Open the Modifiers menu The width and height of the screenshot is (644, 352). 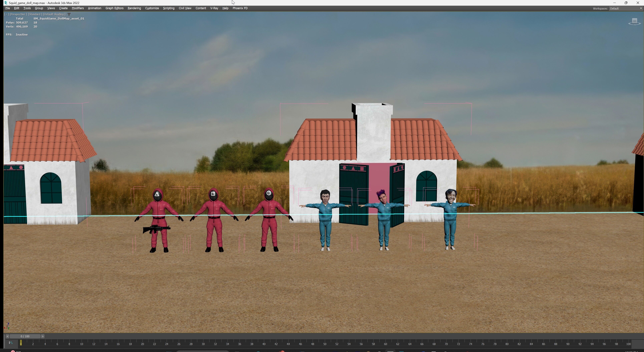[78, 8]
